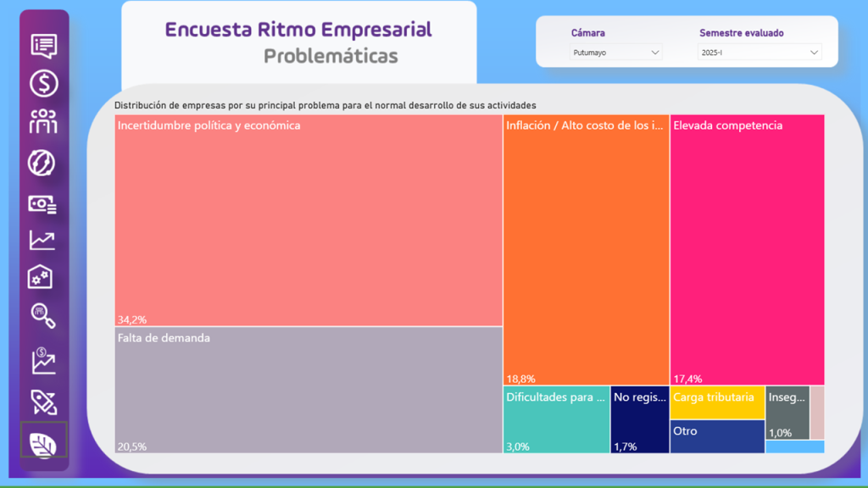Select the magnifying glass icon
868x488 pixels.
pyautogui.click(x=42, y=315)
